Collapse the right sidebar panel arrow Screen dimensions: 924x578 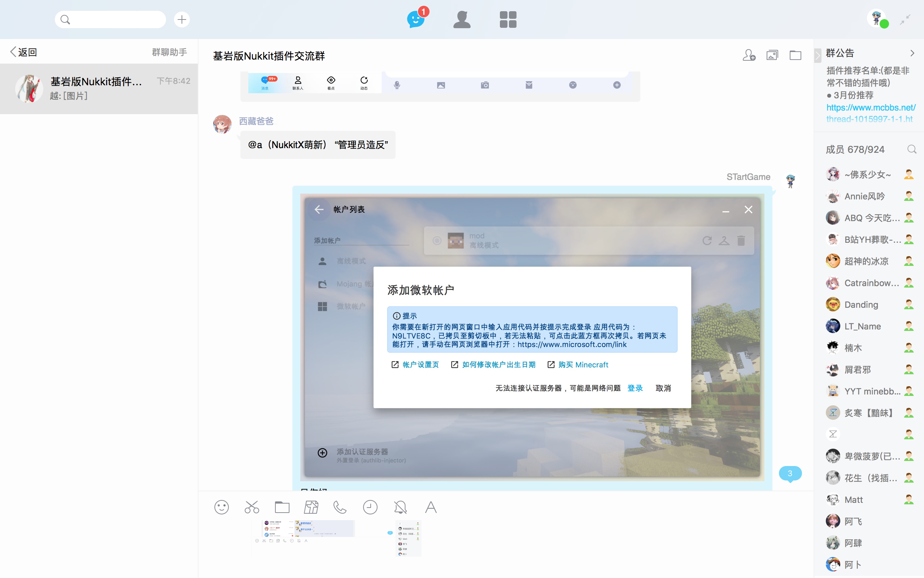tap(818, 55)
